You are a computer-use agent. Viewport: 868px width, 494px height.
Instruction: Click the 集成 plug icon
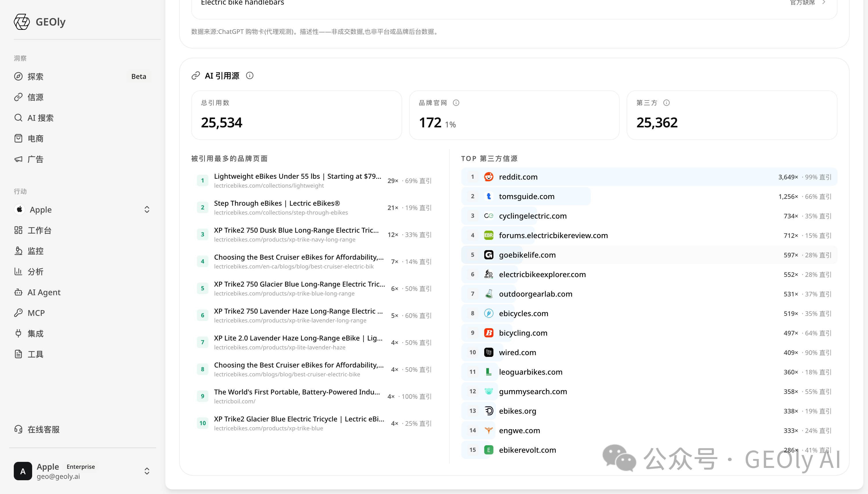[x=18, y=334]
